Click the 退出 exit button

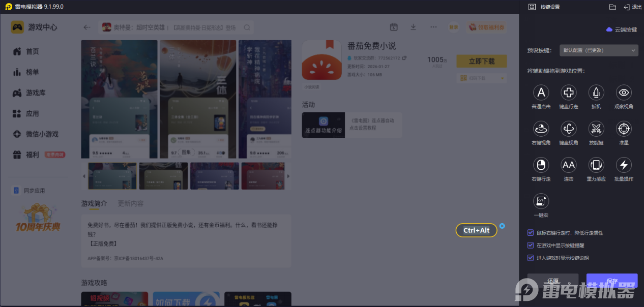(x=633, y=7)
